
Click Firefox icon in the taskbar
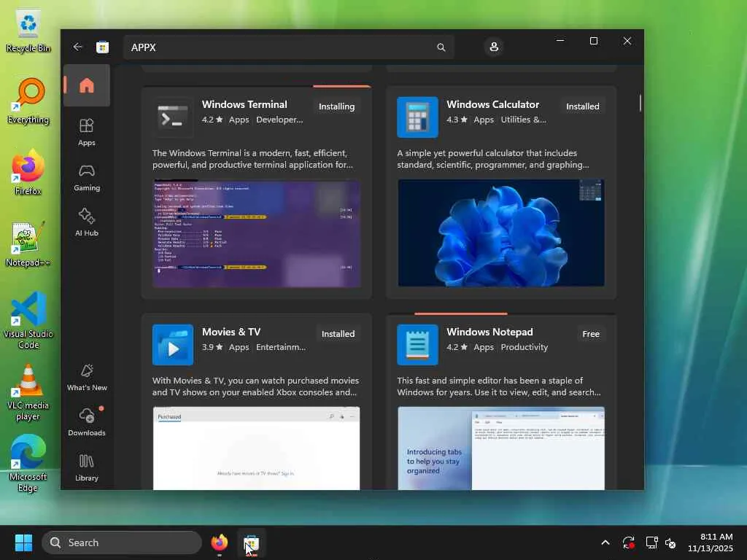(219, 542)
